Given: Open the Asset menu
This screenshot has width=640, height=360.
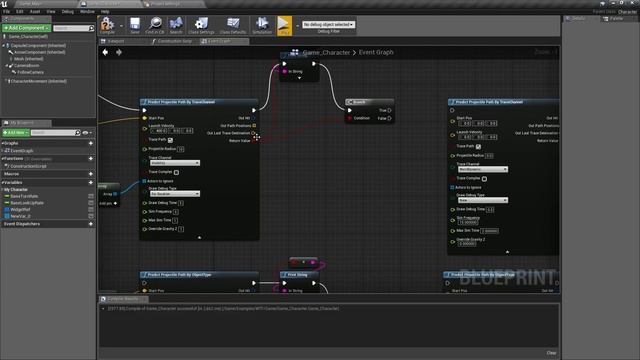Looking at the screenshot, I should [35, 11].
